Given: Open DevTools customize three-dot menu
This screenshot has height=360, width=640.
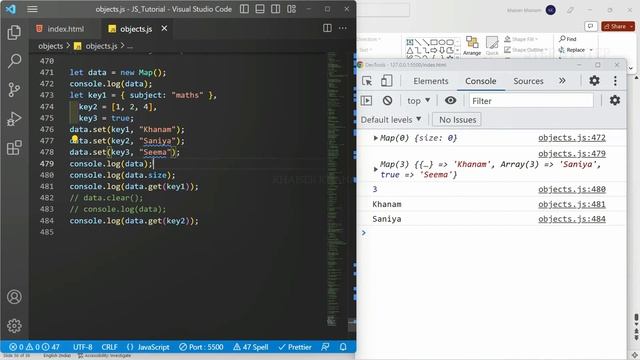Looking at the screenshot, I should coord(615,81).
